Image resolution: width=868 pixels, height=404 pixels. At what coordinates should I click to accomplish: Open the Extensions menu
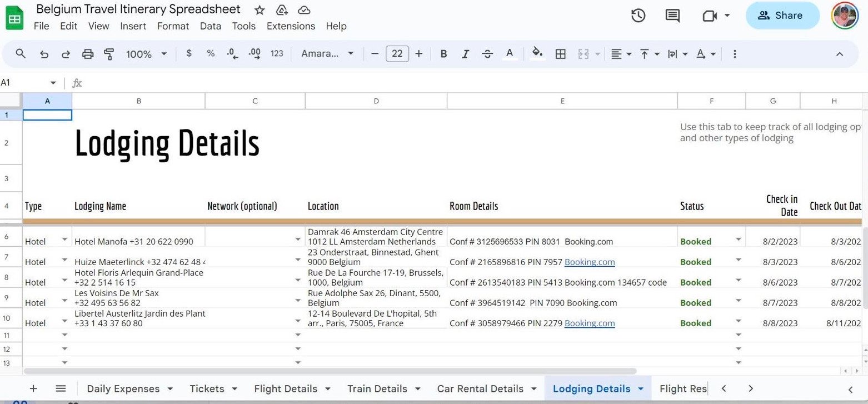click(291, 26)
